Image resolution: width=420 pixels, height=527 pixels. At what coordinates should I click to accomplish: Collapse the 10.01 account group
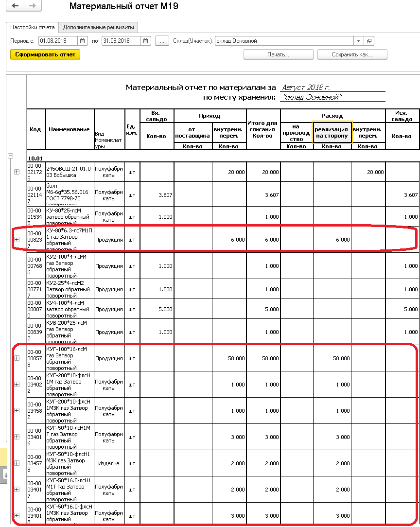10,156
